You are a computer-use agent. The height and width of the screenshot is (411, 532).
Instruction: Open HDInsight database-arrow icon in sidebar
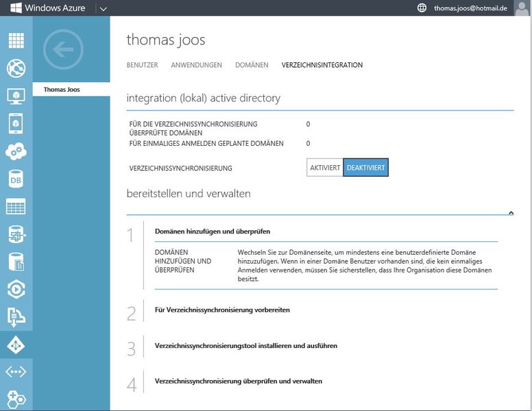point(16,234)
